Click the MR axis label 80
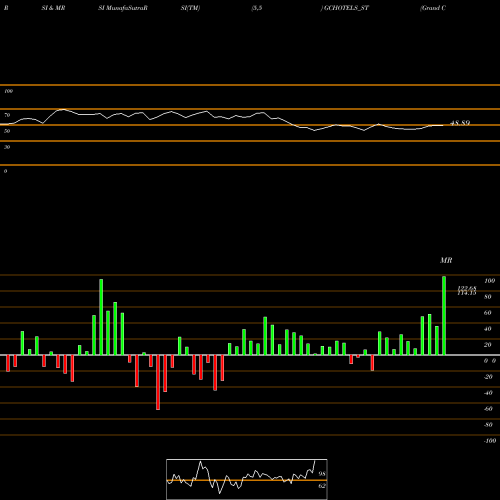Image resolution: width=500 pixels, height=500 pixels. pyautogui.click(x=488, y=297)
